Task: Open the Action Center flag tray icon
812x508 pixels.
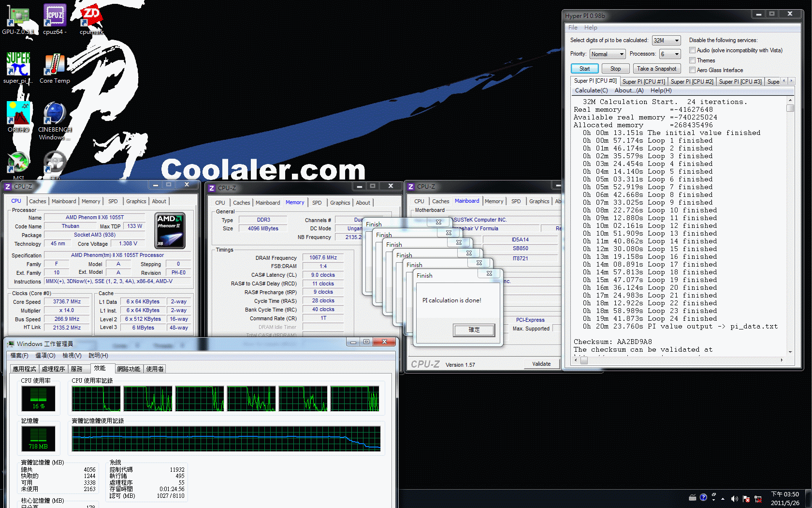Action: pos(746,498)
